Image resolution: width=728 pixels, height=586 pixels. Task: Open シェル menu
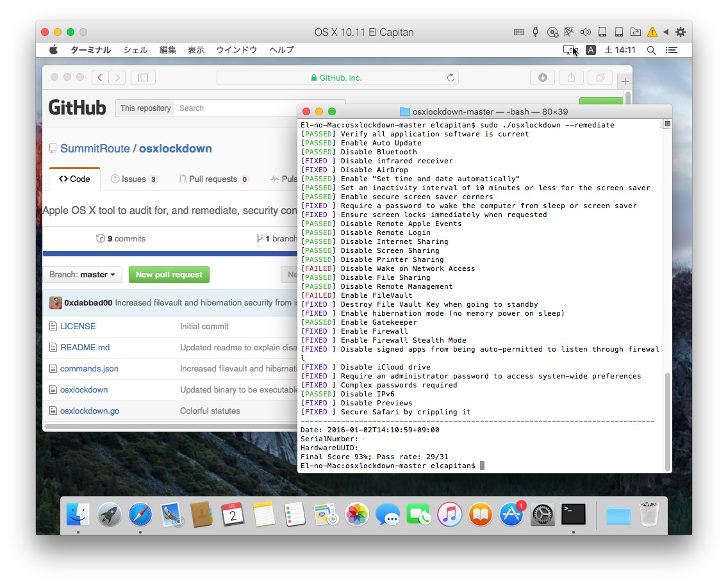pyautogui.click(x=135, y=50)
